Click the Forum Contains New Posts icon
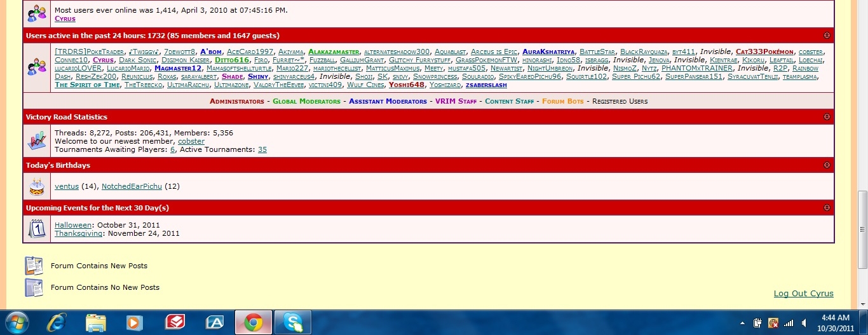Image resolution: width=868 pixels, height=335 pixels. click(33, 266)
